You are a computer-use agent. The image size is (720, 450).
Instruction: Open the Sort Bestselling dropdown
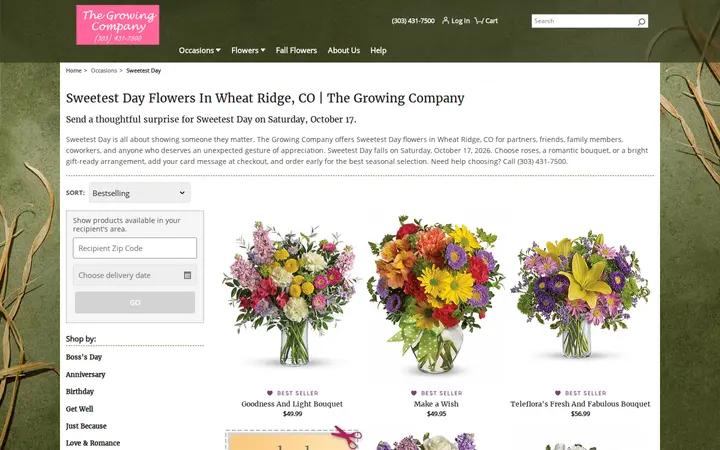(140, 193)
